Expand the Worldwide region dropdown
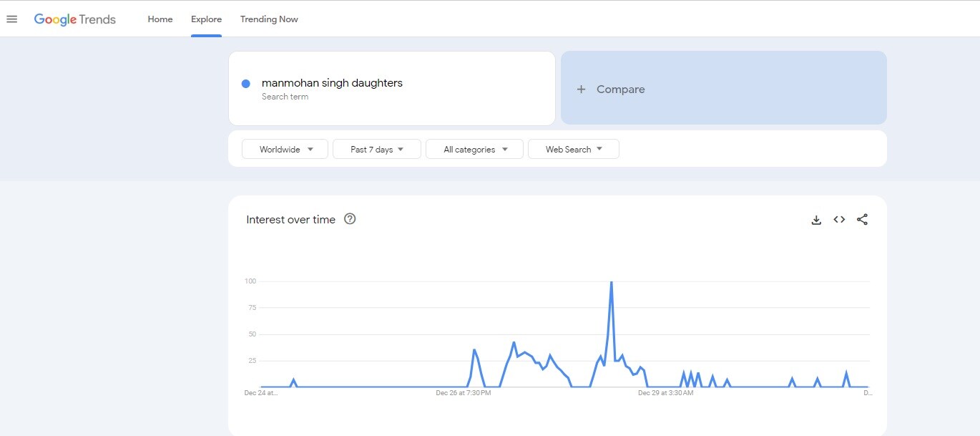Viewport: 980px width, 436px height. 285,149
